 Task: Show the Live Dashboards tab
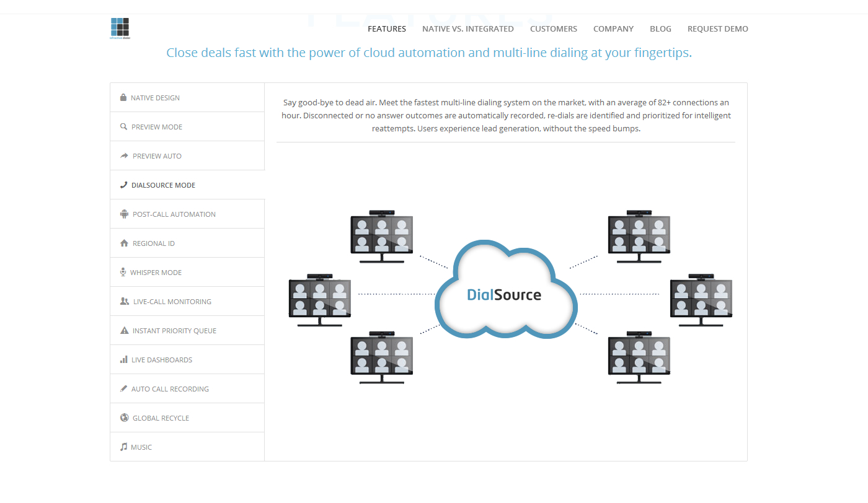187,359
